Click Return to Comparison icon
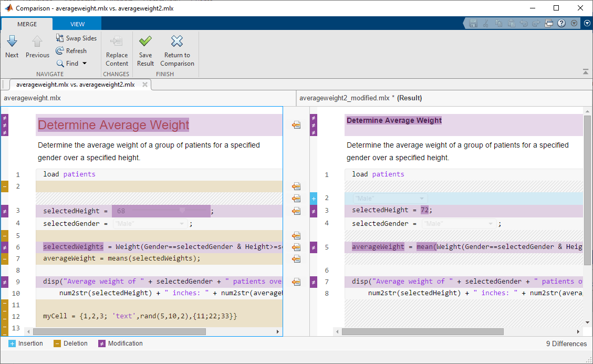The width and height of the screenshot is (593, 364). [177, 41]
